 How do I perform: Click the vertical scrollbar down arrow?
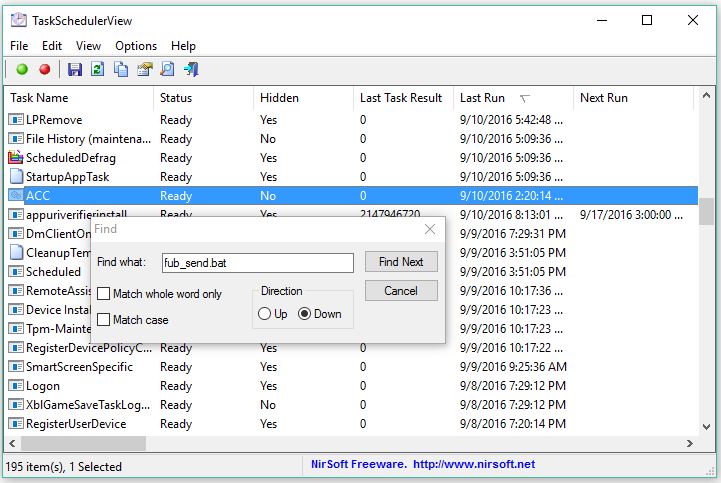pos(706,426)
